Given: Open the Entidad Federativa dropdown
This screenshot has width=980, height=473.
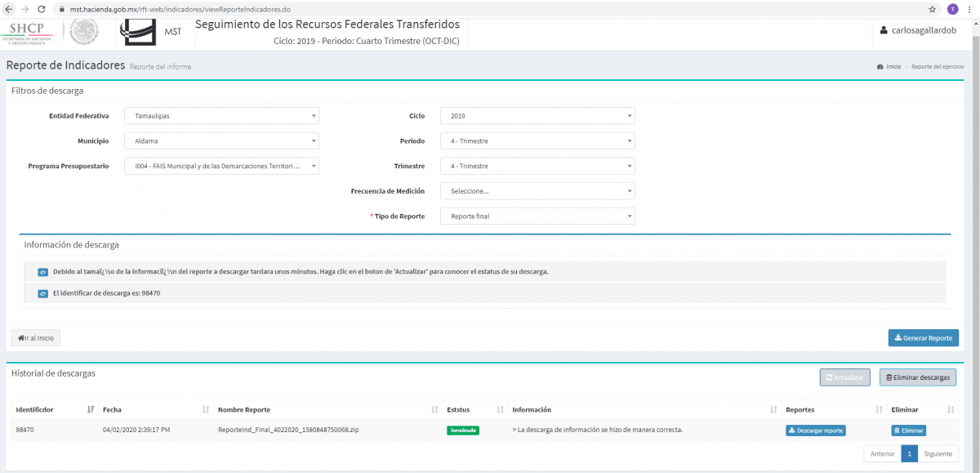Looking at the screenshot, I should pyautogui.click(x=221, y=116).
